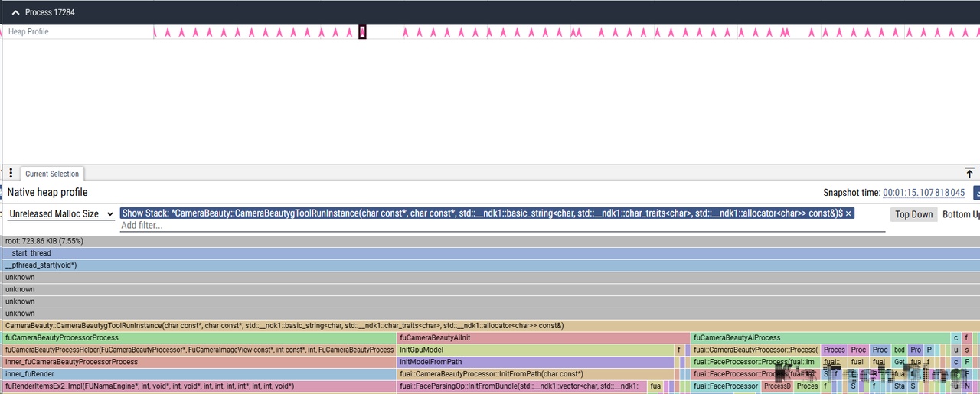Open the Unreleased Malloc Size metric dropdown

point(60,214)
